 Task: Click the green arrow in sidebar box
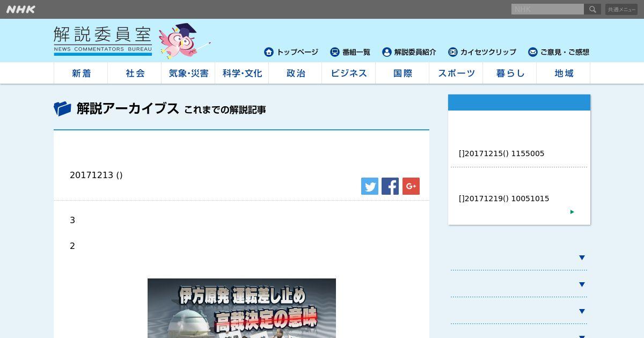coord(572,212)
